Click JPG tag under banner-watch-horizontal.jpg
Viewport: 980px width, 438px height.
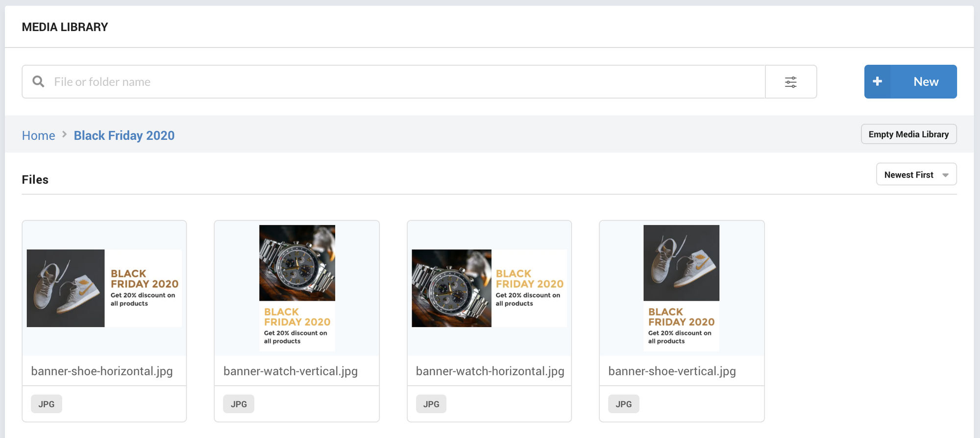[431, 404]
